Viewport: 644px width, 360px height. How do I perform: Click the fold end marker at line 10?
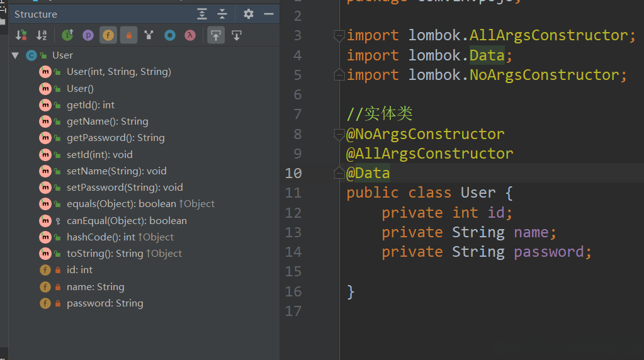click(x=339, y=173)
